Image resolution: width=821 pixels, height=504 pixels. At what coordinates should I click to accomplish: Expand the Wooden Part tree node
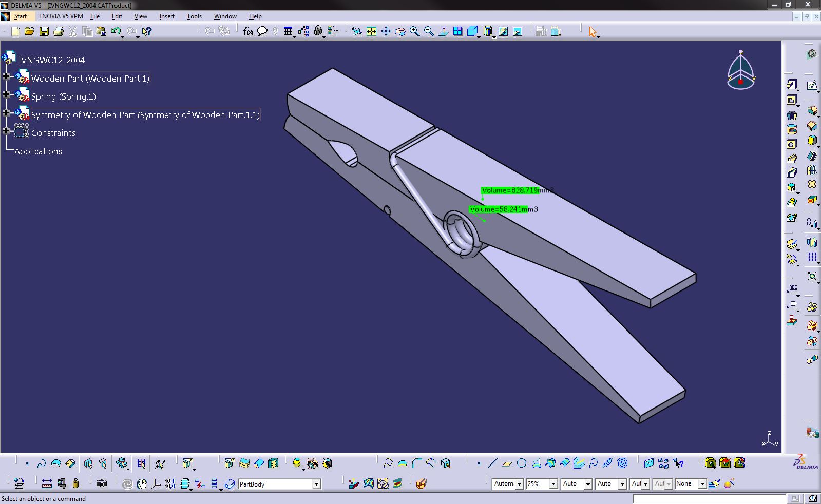click(6, 76)
